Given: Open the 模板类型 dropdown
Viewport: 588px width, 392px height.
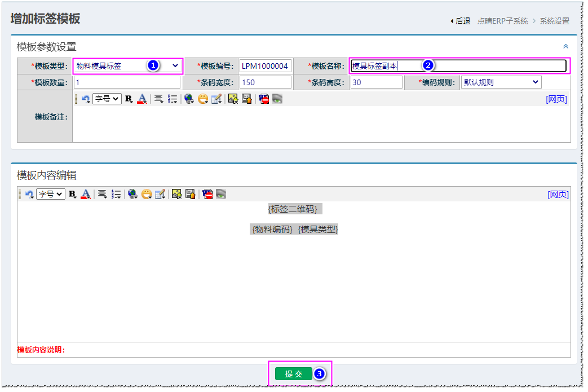Looking at the screenshot, I should click(x=128, y=66).
